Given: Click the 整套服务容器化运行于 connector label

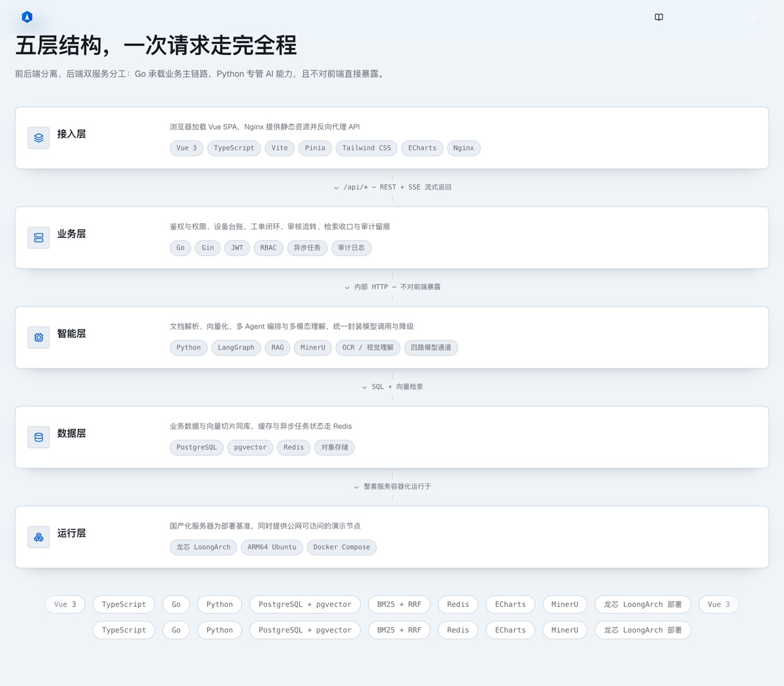Looking at the screenshot, I should click(x=397, y=487).
